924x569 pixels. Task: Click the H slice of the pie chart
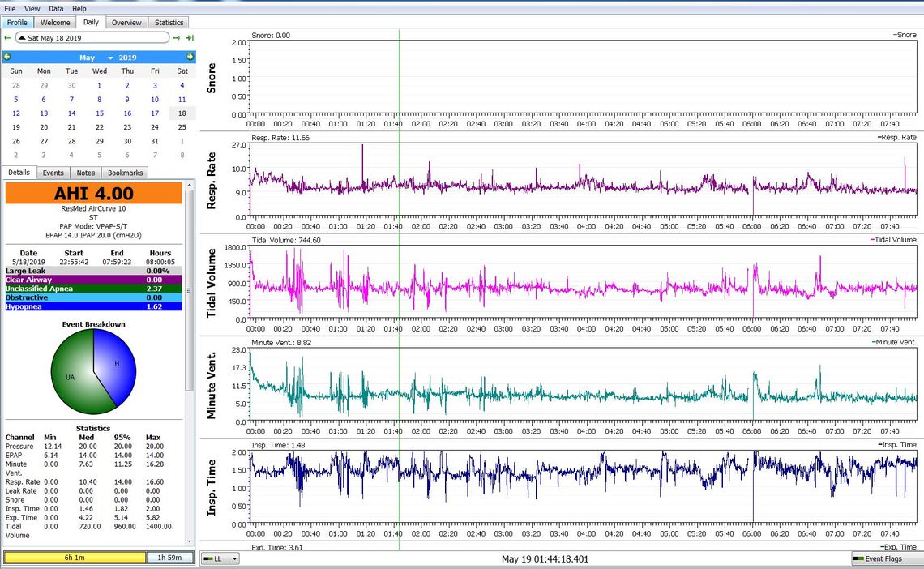pyautogui.click(x=116, y=363)
